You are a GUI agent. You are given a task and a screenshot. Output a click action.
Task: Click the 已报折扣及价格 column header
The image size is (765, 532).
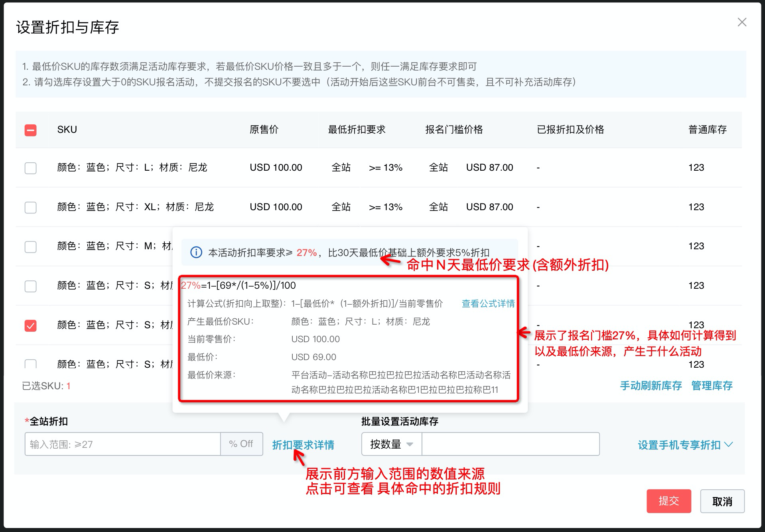click(570, 130)
